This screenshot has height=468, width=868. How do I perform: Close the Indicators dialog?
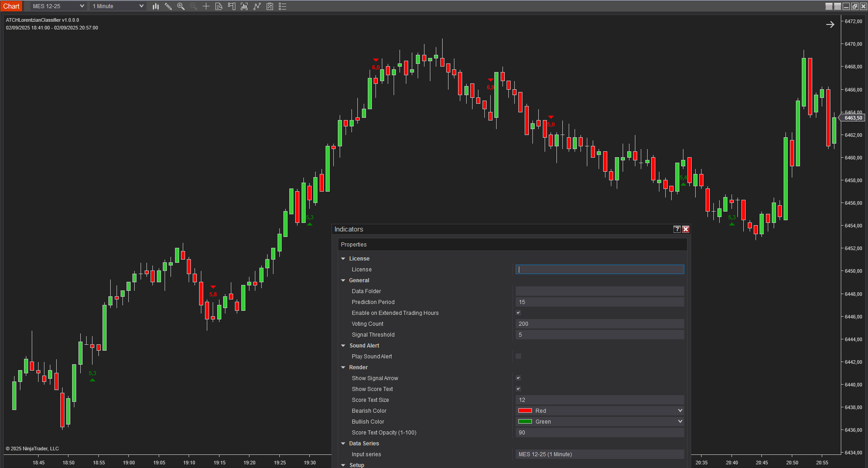686,229
